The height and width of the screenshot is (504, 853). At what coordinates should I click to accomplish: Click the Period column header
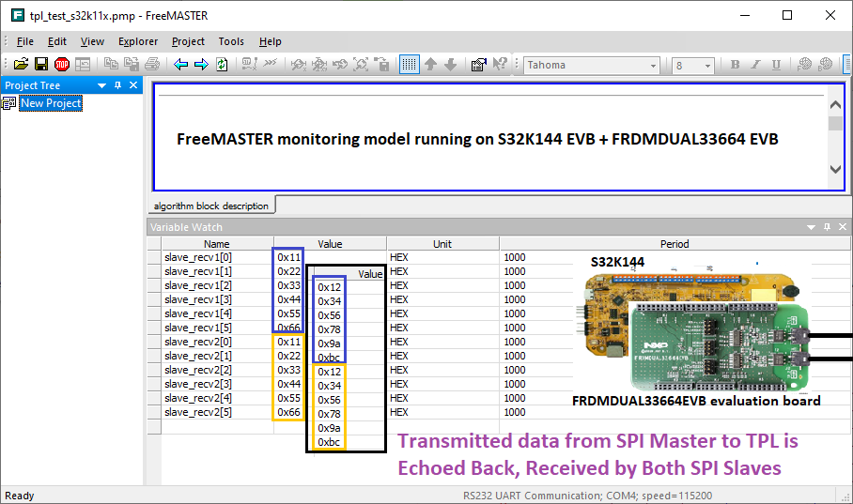675,244
